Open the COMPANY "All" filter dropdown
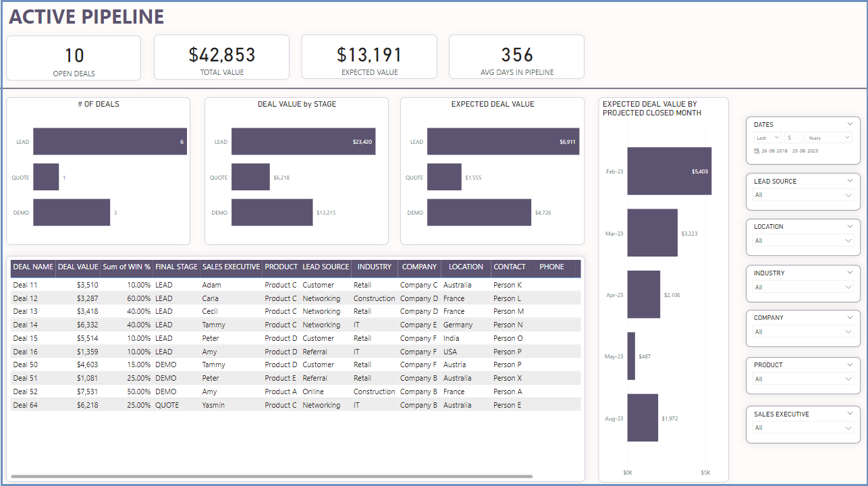 coord(803,331)
